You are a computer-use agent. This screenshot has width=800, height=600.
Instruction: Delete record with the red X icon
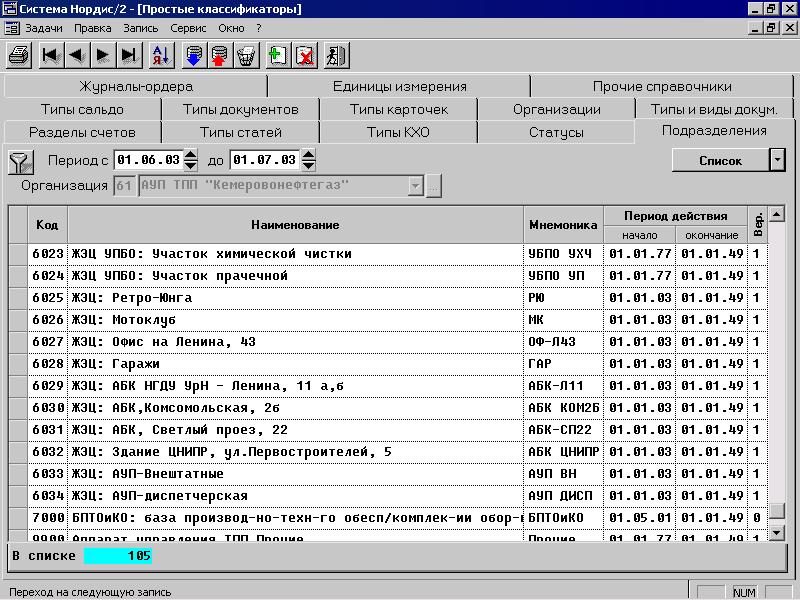(305, 55)
